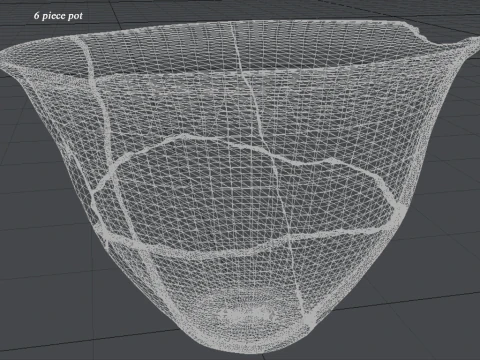This screenshot has height=360, width=480.
Task: Click the flared right lip of the pot
Action: [x=463, y=50]
